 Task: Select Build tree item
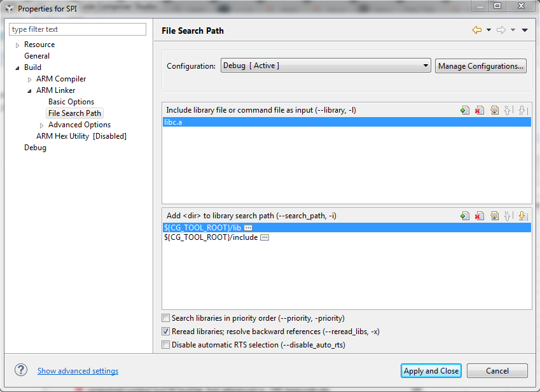click(x=32, y=67)
